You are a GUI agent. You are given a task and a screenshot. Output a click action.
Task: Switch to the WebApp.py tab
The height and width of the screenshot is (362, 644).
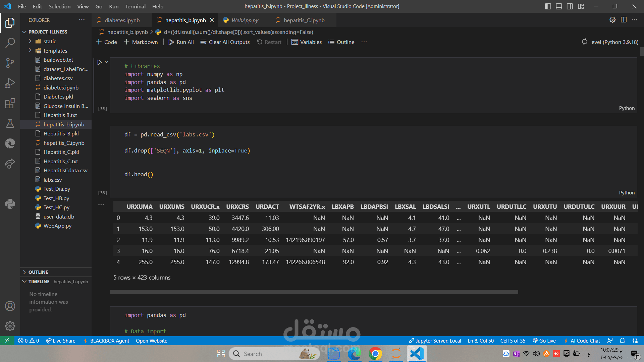pos(245,20)
